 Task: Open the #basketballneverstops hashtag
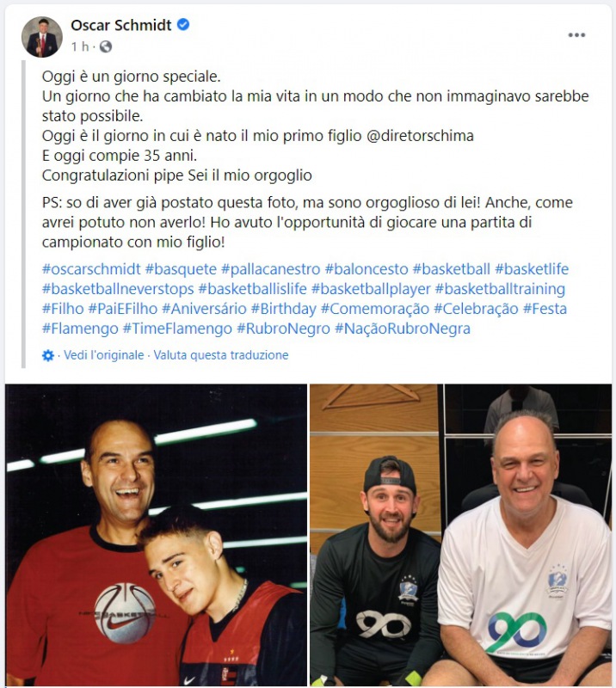118,289
